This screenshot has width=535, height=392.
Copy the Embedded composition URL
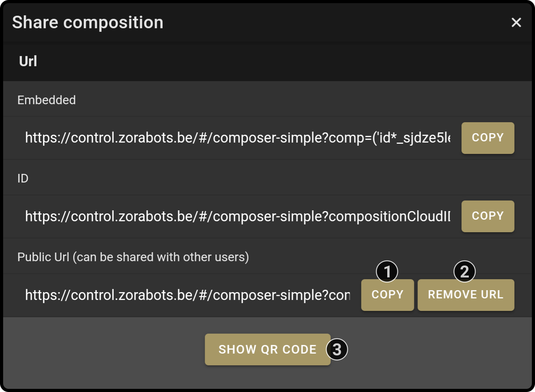point(488,138)
